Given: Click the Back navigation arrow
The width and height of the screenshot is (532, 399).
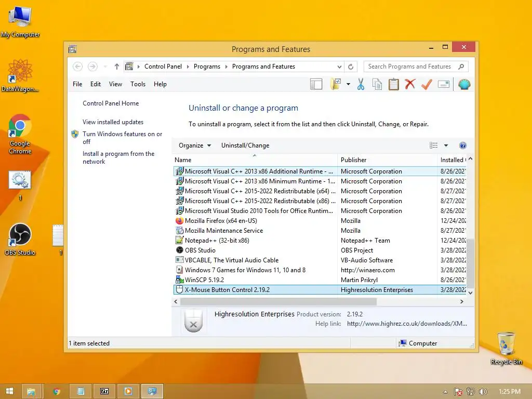Looking at the screenshot, I should pos(78,66).
